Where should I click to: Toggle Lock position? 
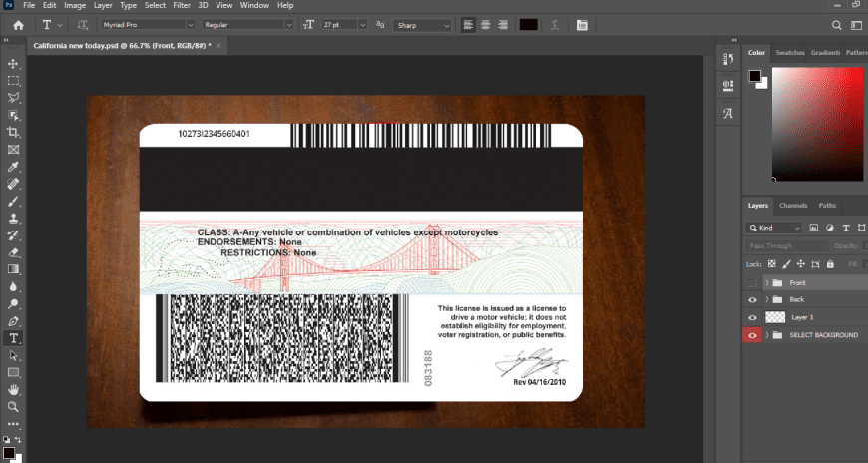(800, 264)
